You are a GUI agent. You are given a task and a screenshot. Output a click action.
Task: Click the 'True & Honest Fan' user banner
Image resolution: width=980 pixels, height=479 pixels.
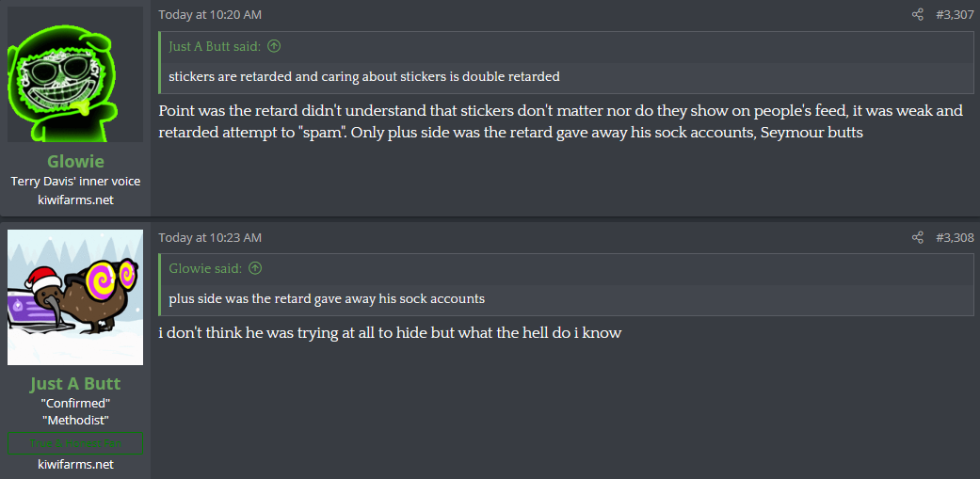[x=75, y=443]
